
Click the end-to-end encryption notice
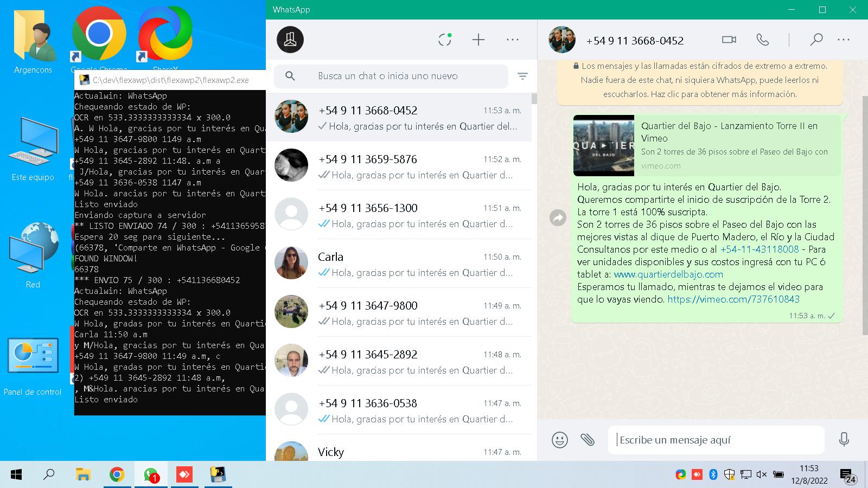[700, 80]
